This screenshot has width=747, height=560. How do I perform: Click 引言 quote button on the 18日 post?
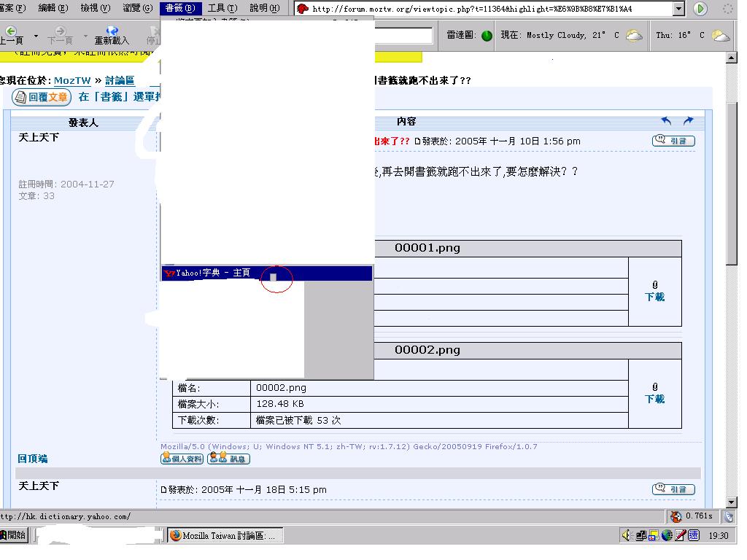click(x=673, y=489)
